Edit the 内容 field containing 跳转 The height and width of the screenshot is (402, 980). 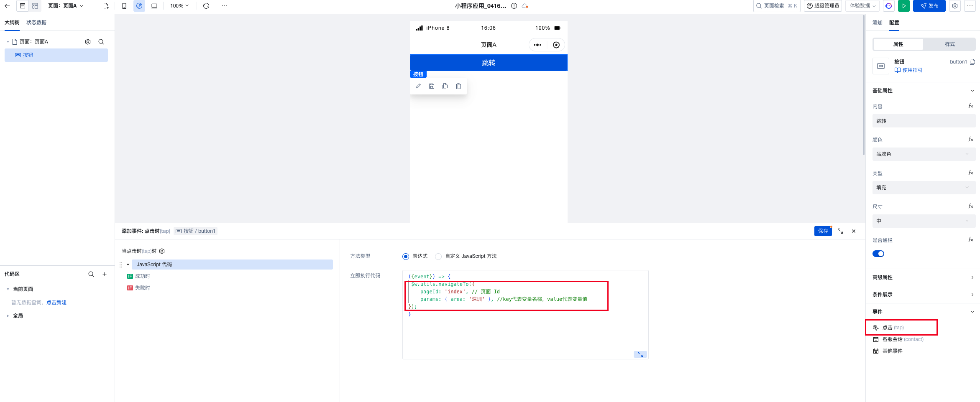[x=924, y=121]
